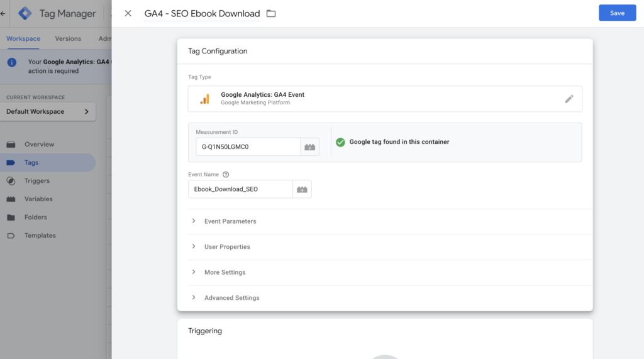644x359 pixels.
Task: Close the tag editor with the X icon
Action: [x=128, y=13]
